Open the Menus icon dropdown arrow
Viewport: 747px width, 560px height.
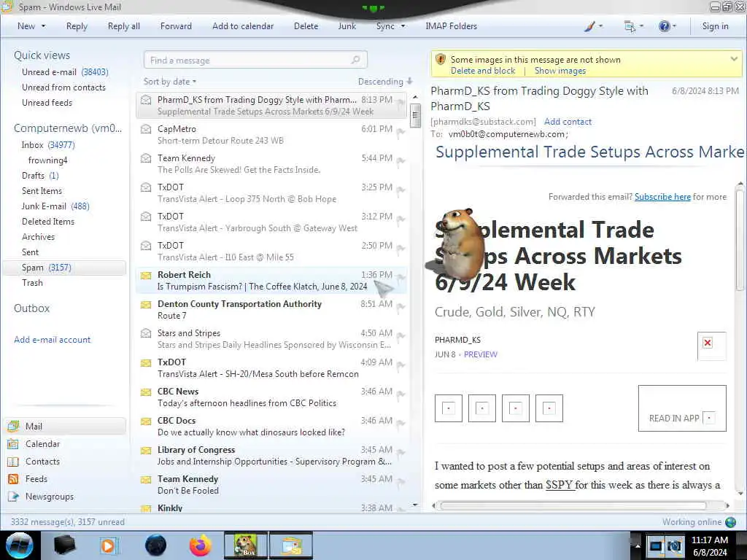tap(641, 27)
